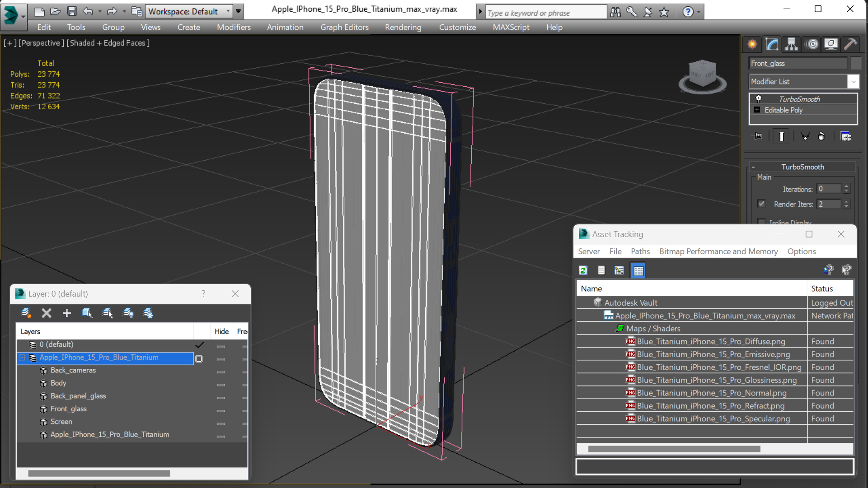Image resolution: width=868 pixels, height=488 pixels.
Task: Click the keyword search input field
Action: coord(546,13)
